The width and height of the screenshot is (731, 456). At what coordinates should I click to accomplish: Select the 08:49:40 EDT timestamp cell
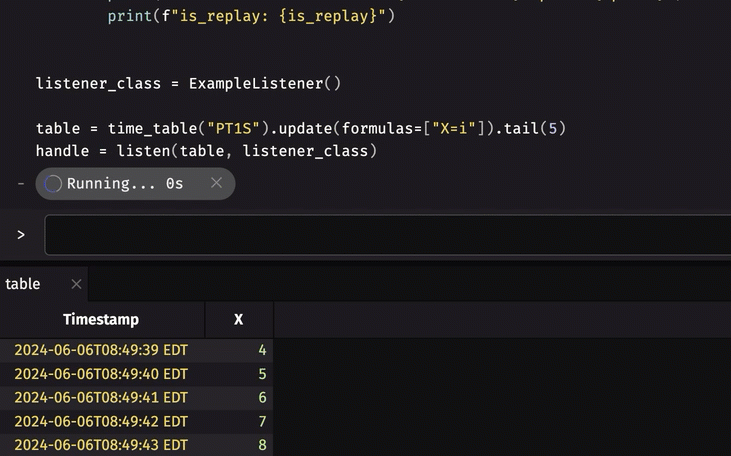[101, 374]
